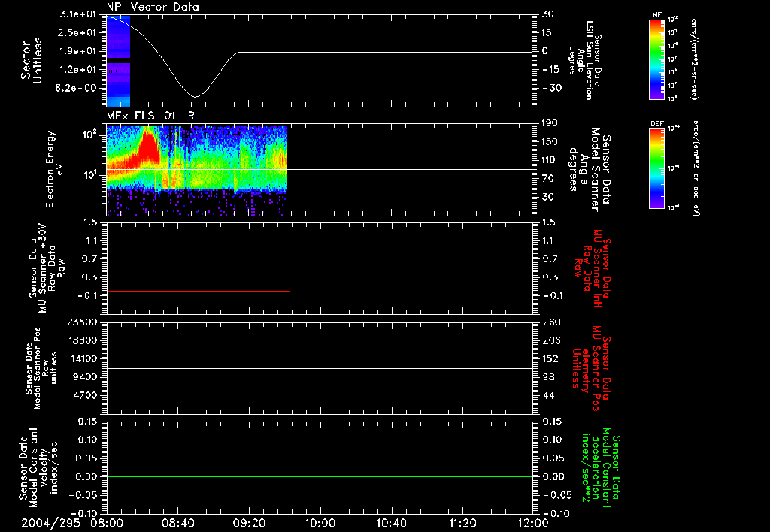Click the 4700 scanner position tick
770x532 pixels.
(x=85, y=395)
